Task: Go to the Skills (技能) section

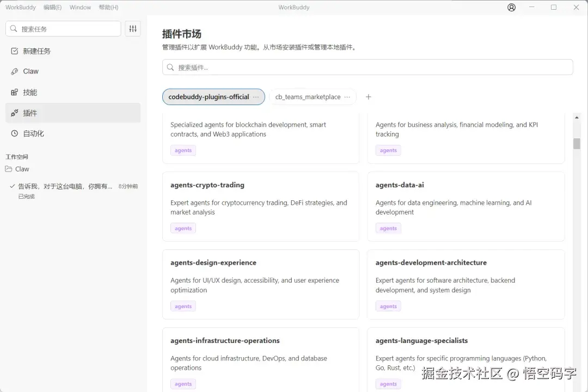Action: click(30, 93)
